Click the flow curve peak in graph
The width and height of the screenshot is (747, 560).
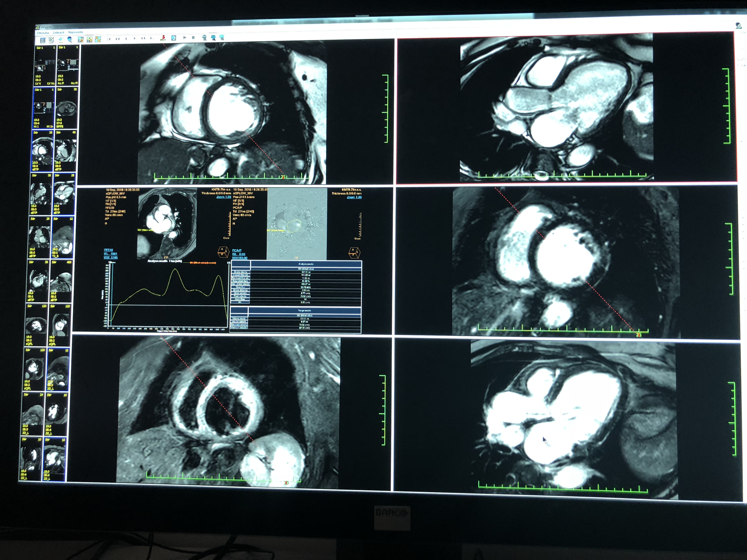point(175,269)
